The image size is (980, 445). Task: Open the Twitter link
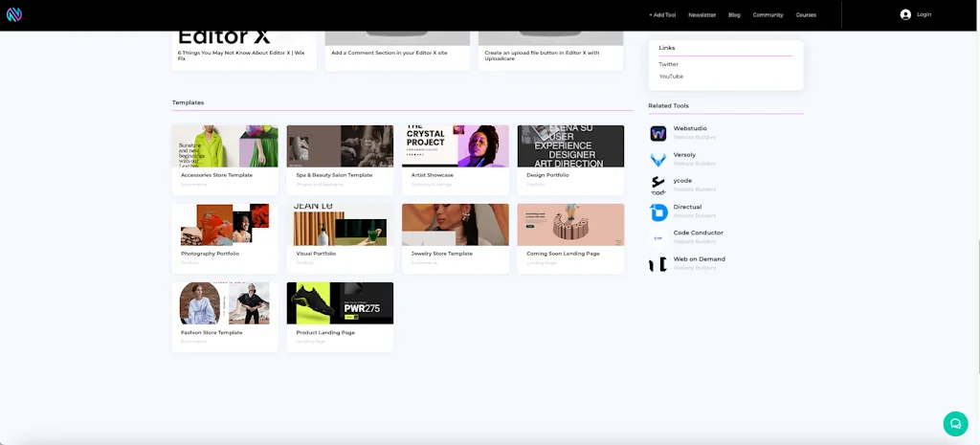pyautogui.click(x=668, y=64)
